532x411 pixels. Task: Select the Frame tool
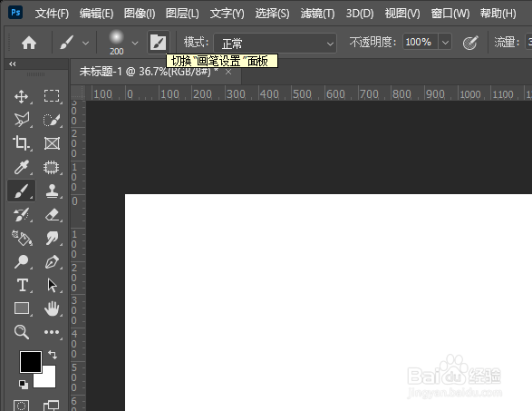pyautogui.click(x=52, y=143)
